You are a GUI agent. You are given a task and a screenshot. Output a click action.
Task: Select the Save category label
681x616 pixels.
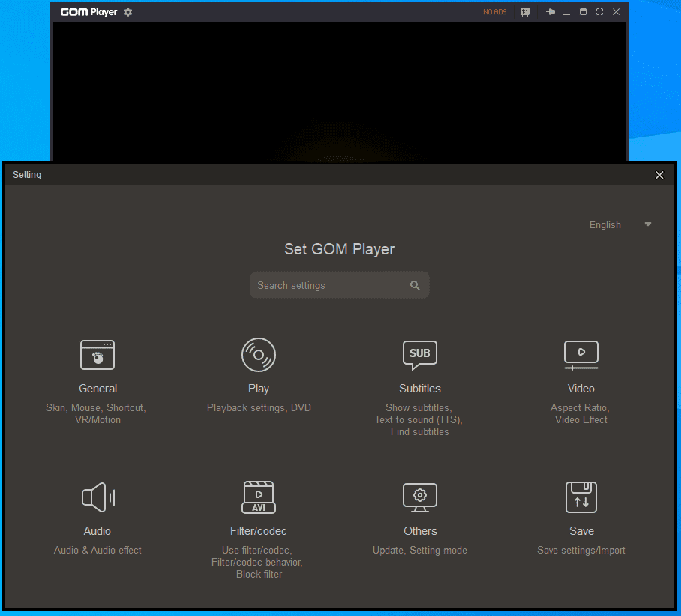(x=581, y=531)
